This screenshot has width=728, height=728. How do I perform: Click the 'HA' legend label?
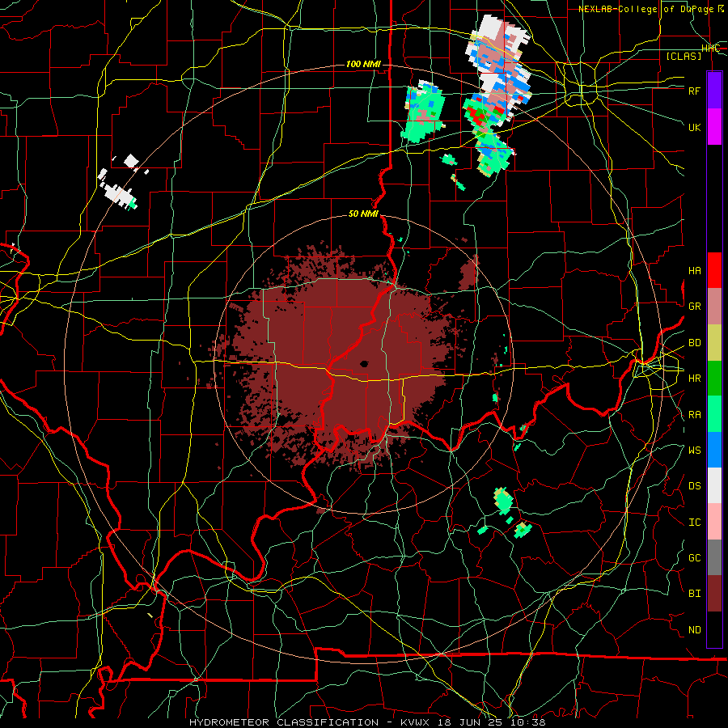[694, 271]
